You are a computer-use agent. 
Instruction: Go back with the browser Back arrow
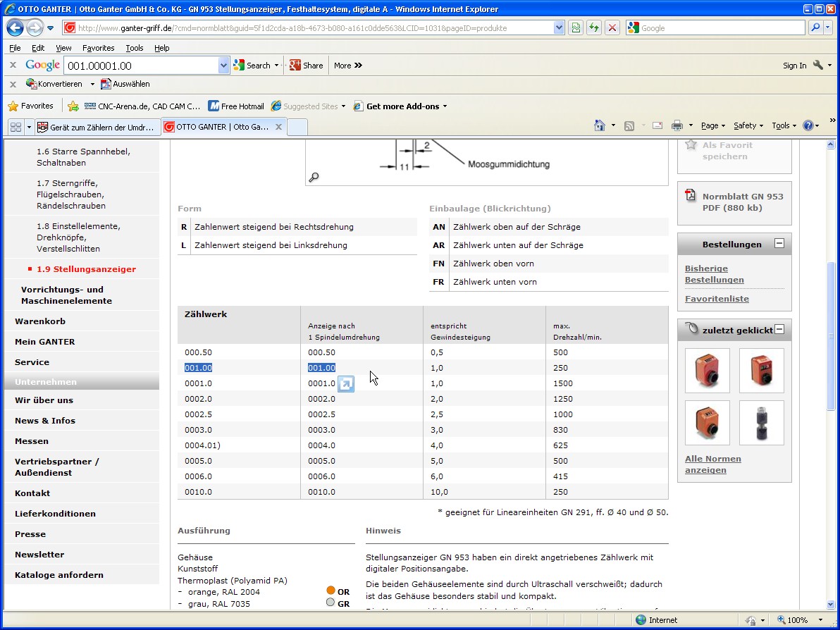[15, 27]
